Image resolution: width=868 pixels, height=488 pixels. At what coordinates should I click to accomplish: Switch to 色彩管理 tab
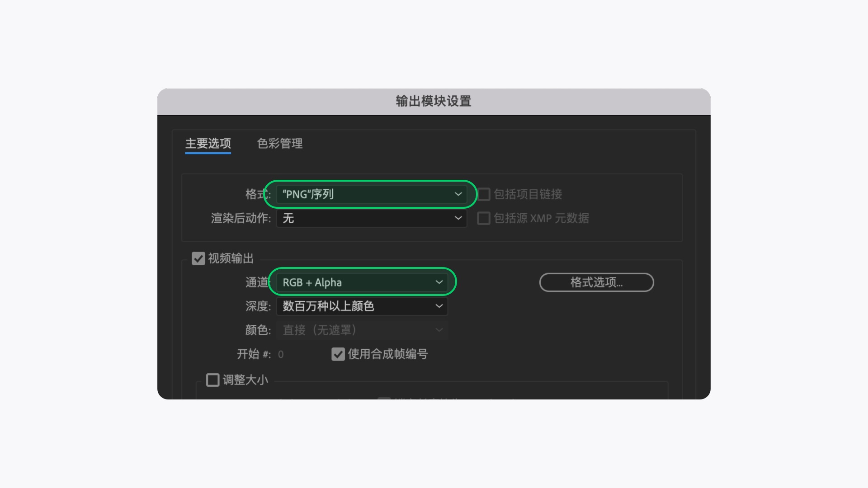coord(279,143)
